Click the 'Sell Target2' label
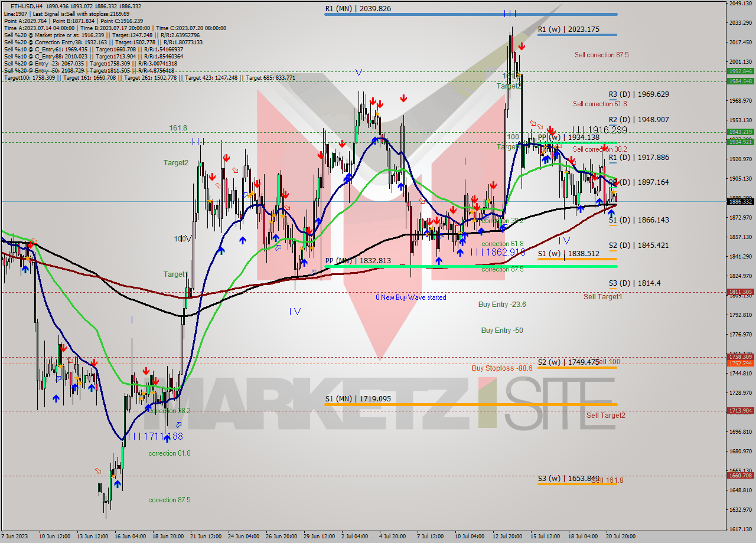The image size is (756, 543). coord(606,416)
